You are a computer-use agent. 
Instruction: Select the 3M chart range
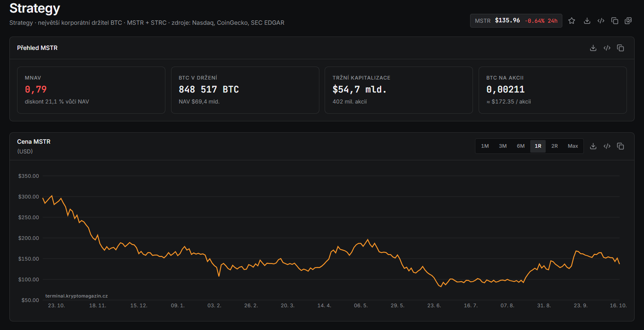coord(503,146)
